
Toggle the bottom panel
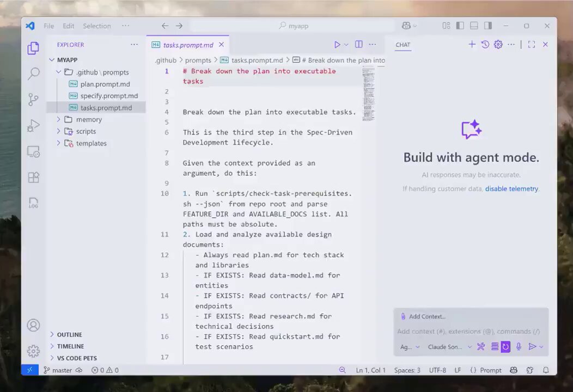[x=474, y=26]
